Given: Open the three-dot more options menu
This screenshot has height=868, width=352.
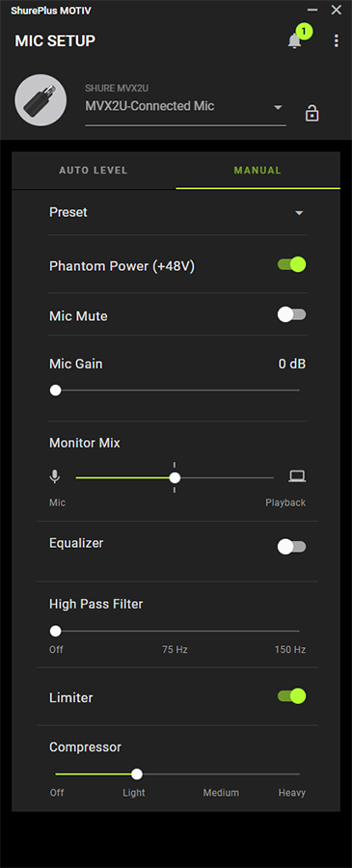Looking at the screenshot, I should click(x=336, y=41).
